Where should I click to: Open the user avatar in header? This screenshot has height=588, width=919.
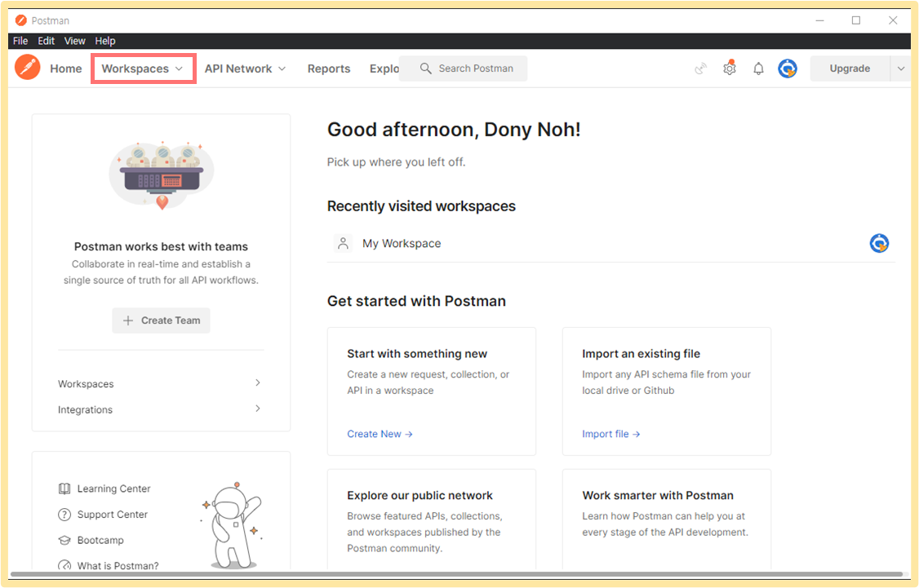point(787,69)
